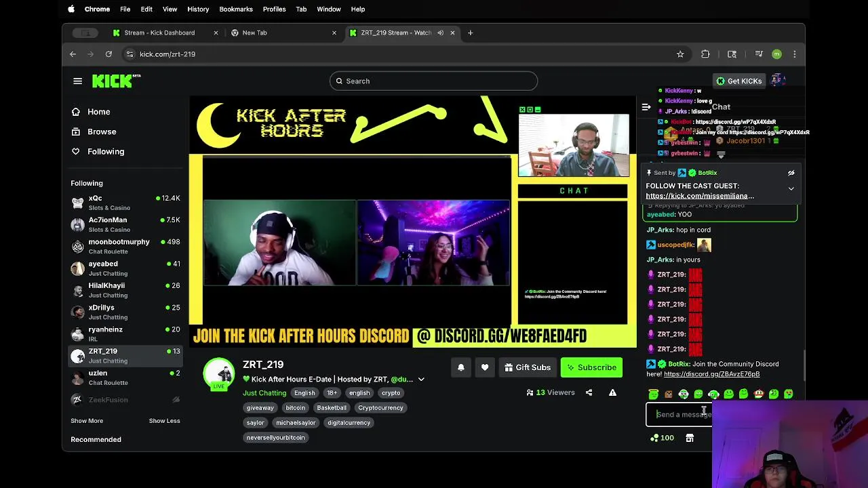The height and width of the screenshot is (488, 868).
Task: Switch to the New Tab tab
Action: pos(283,33)
